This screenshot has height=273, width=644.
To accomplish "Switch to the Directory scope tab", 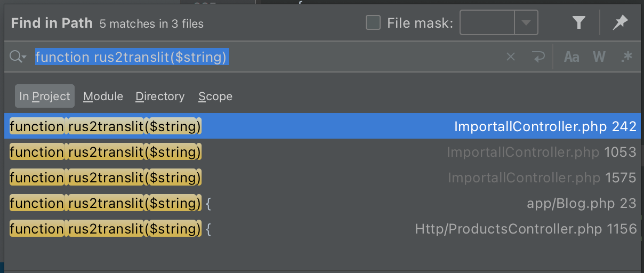I will pyautogui.click(x=160, y=97).
